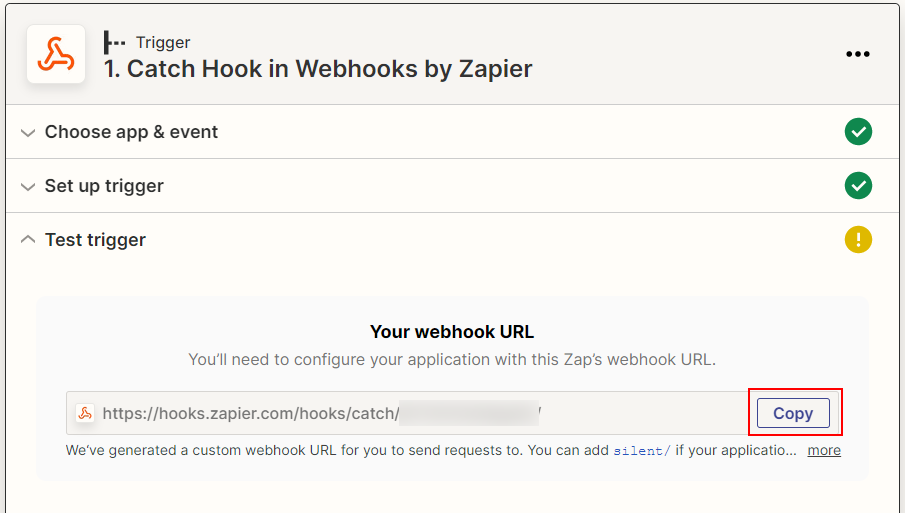Click the more link under the URL
905x513 pixels.
pyautogui.click(x=824, y=450)
